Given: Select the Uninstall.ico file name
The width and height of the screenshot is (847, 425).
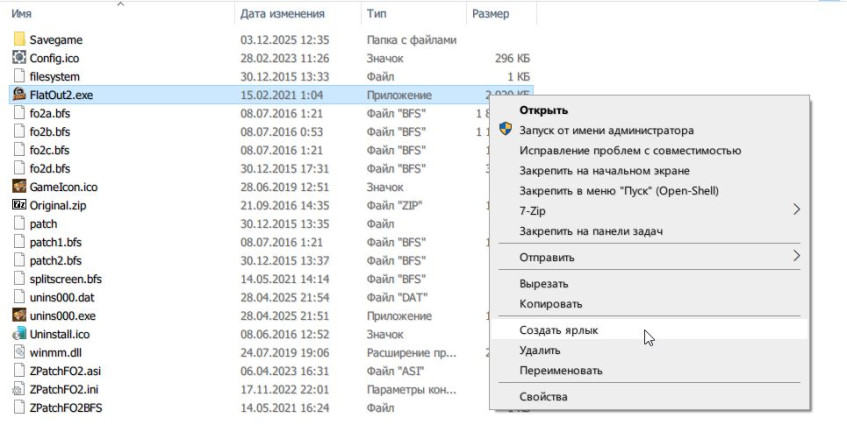Looking at the screenshot, I should 59,334.
